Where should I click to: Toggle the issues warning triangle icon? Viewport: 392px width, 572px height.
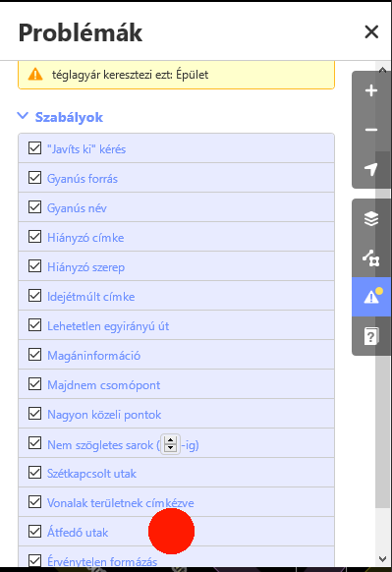tap(371, 297)
